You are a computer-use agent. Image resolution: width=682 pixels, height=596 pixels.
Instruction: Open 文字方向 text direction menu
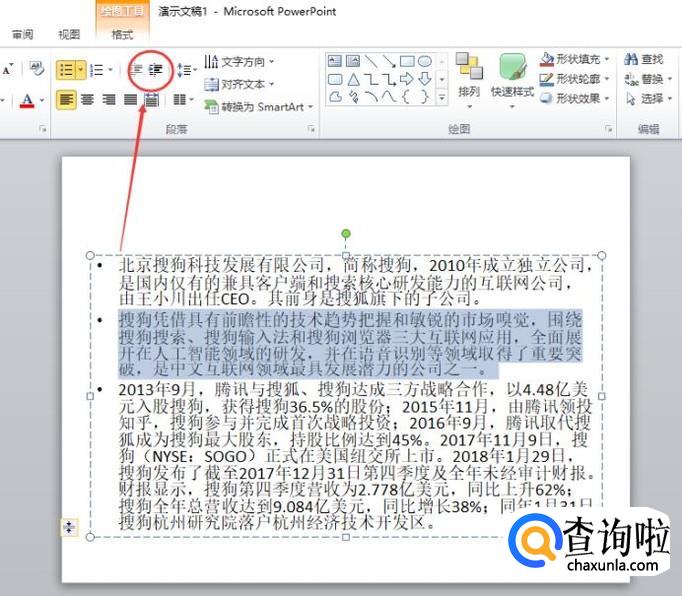(x=239, y=62)
